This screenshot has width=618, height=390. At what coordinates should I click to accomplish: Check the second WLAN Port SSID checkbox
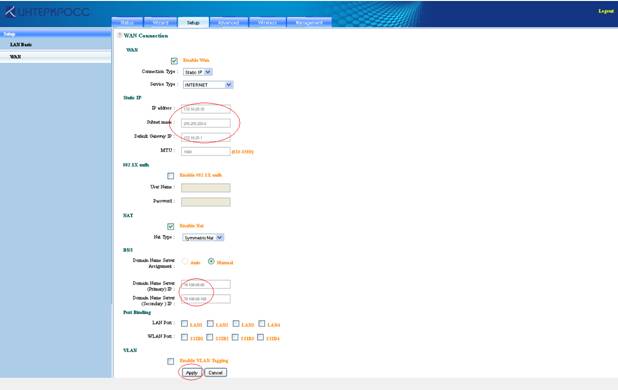210,337
